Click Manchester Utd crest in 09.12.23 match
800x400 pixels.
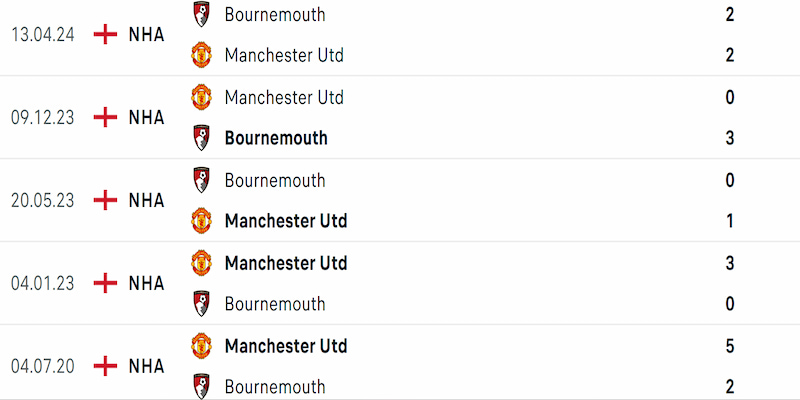[x=202, y=97]
